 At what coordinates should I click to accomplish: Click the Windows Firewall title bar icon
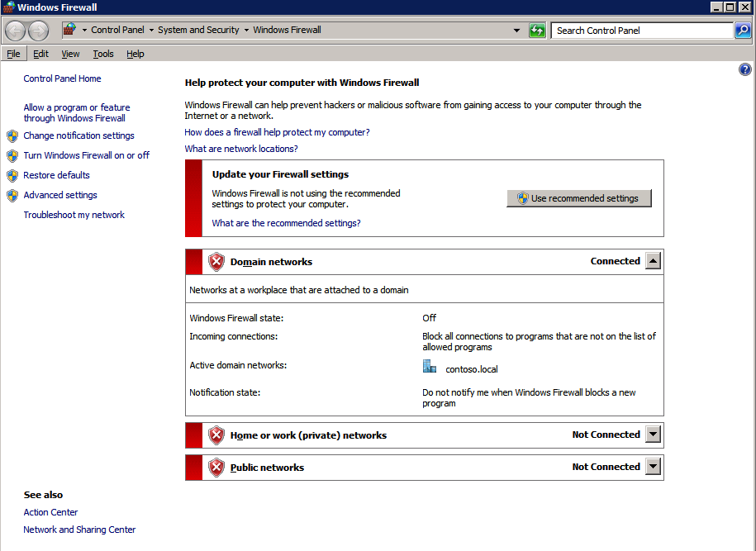point(8,7)
